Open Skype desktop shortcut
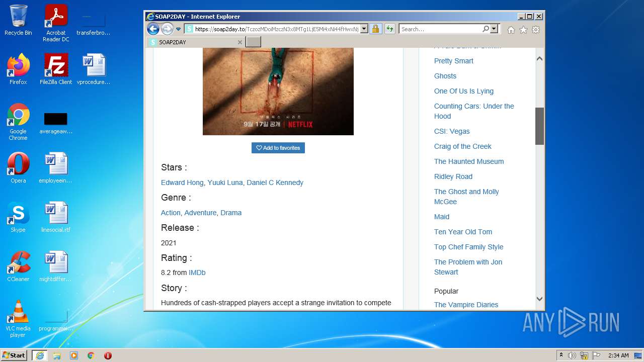 coord(18,217)
